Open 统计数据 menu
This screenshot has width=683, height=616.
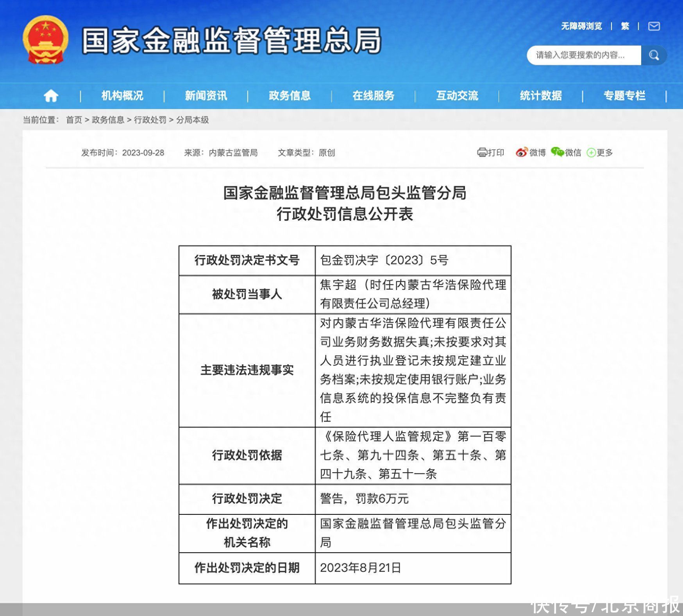pos(541,96)
